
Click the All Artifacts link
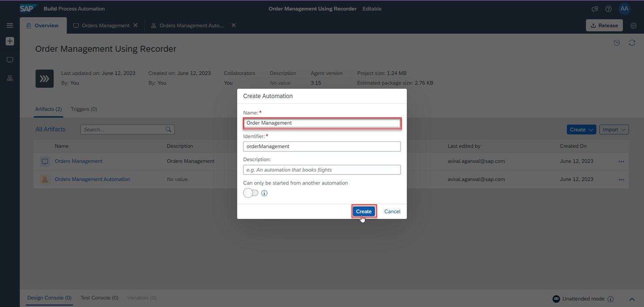tap(51, 129)
